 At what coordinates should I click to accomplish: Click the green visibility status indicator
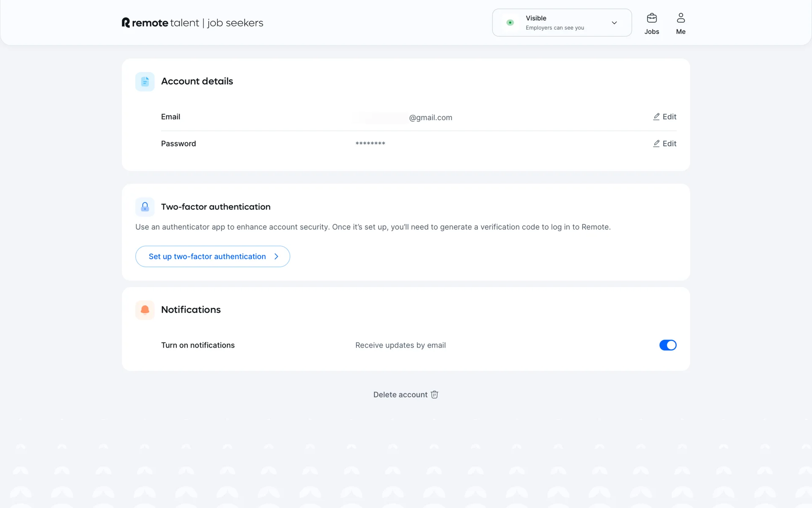coord(510,23)
